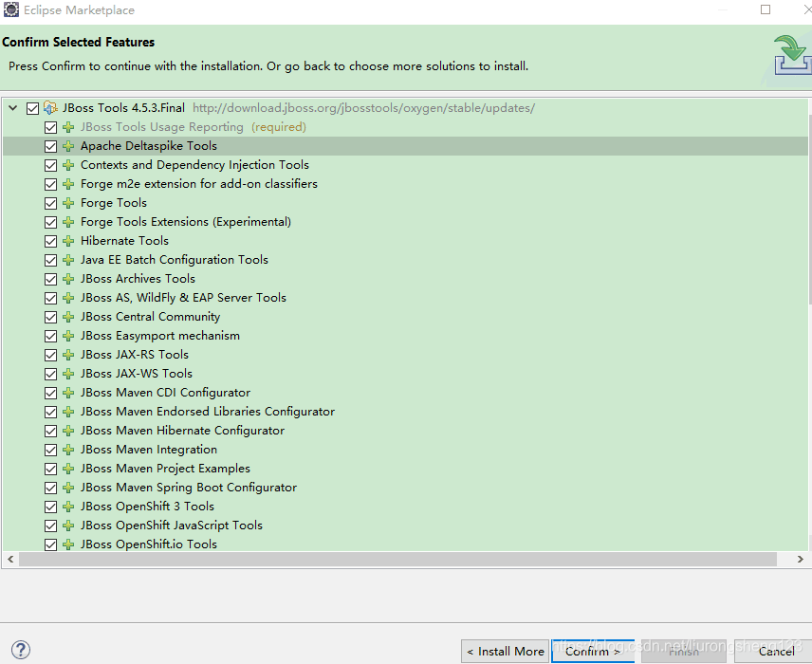Click plus icon beside JBoss Maven Project Examples
The image size is (812, 664).
68,469
